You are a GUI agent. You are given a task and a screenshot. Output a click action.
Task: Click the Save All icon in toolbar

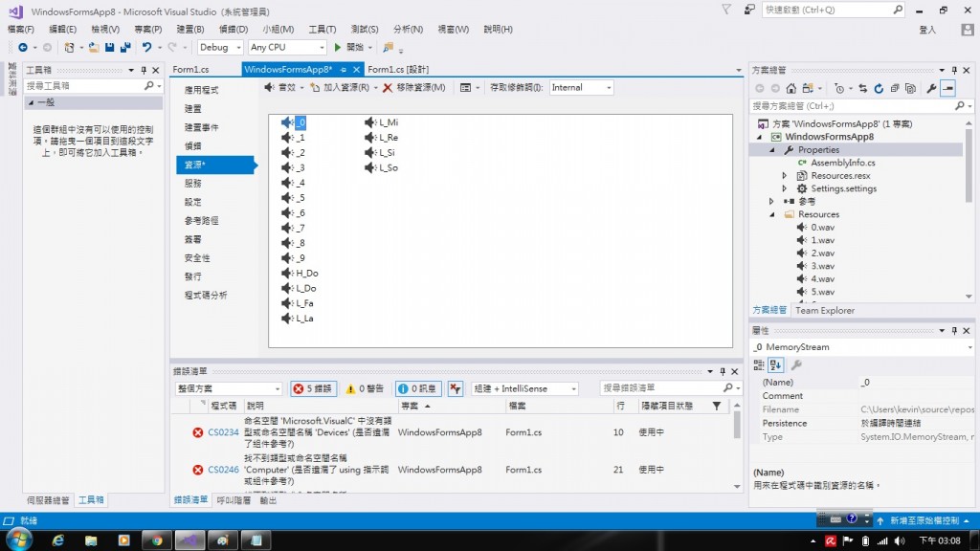pyautogui.click(x=125, y=48)
